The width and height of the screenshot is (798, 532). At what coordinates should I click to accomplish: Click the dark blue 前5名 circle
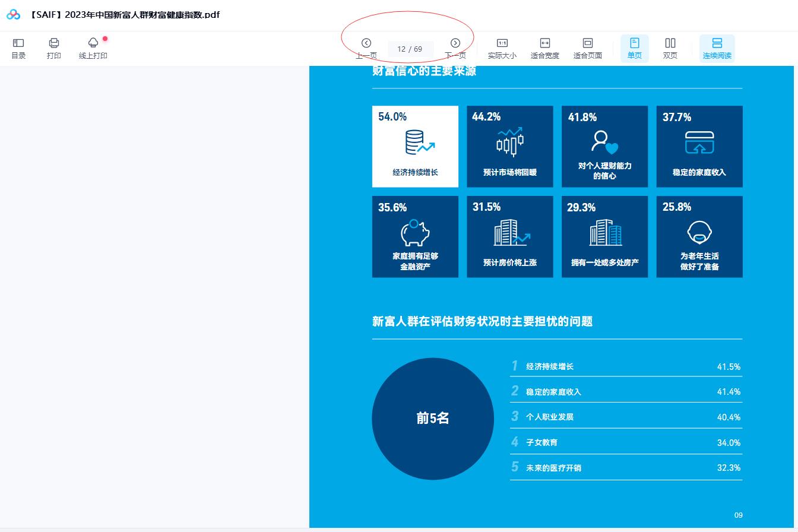433,419
